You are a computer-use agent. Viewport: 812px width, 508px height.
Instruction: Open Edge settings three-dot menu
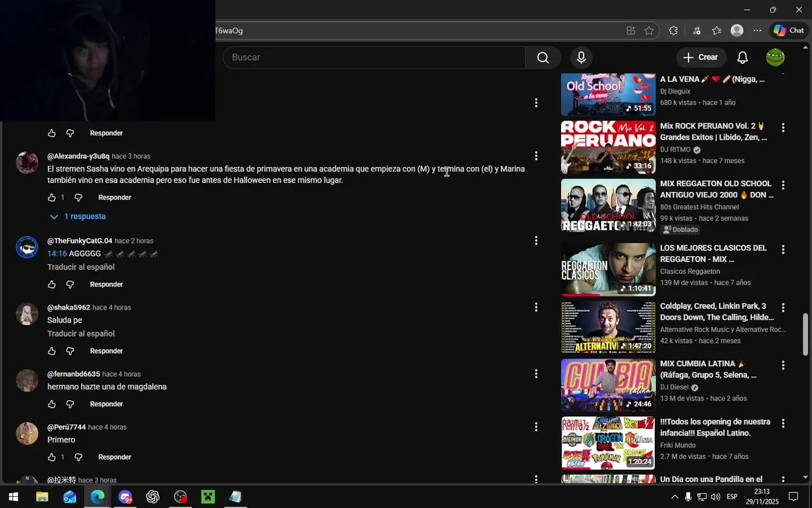[757, 30]
